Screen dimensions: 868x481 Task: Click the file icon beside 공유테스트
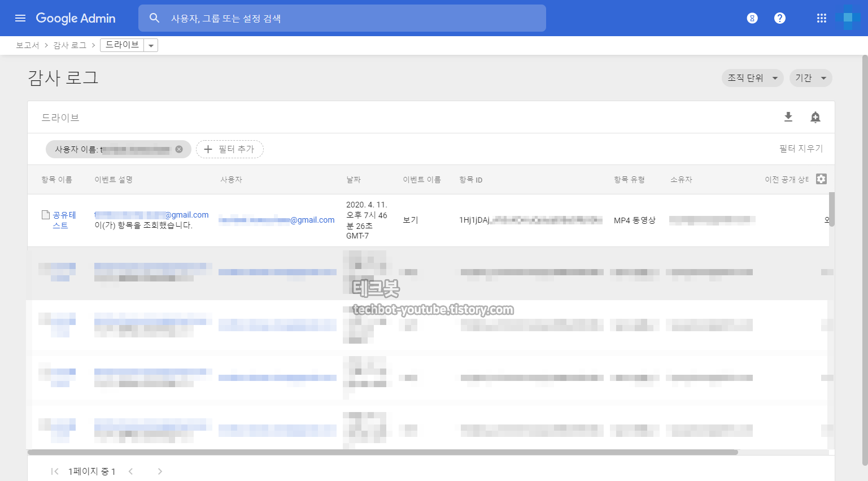click(x=46, y=215)
